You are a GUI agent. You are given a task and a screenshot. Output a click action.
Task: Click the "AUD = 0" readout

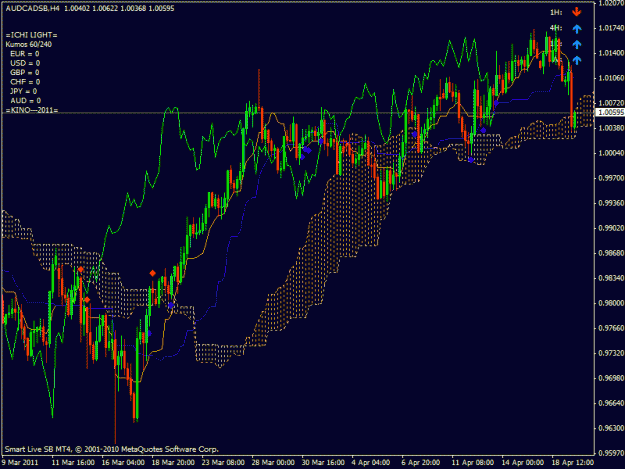(26, 101)
